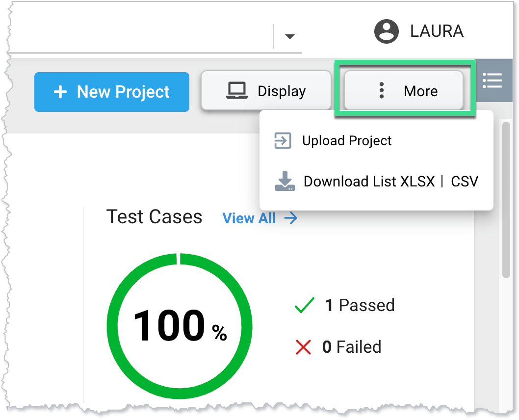519x420 pixels.
Task: Click the New Project button
Action: point(111,91)
